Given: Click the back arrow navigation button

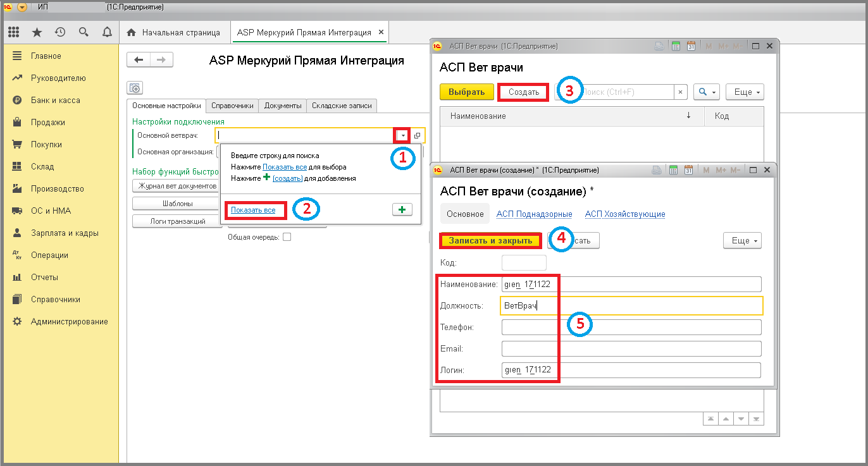Looking at the screenshot, I should tap(139, 59).
